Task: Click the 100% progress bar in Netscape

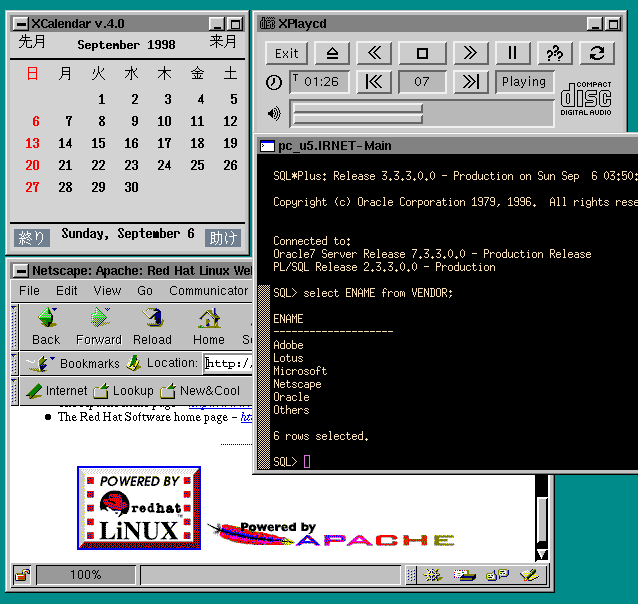Action: tap(85, 575)
